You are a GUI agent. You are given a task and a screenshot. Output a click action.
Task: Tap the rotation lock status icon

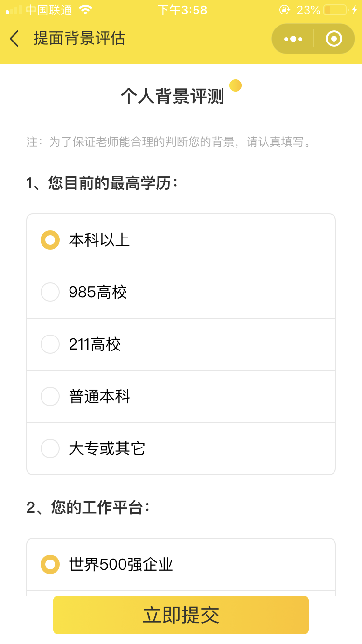(x=285, y=10)
